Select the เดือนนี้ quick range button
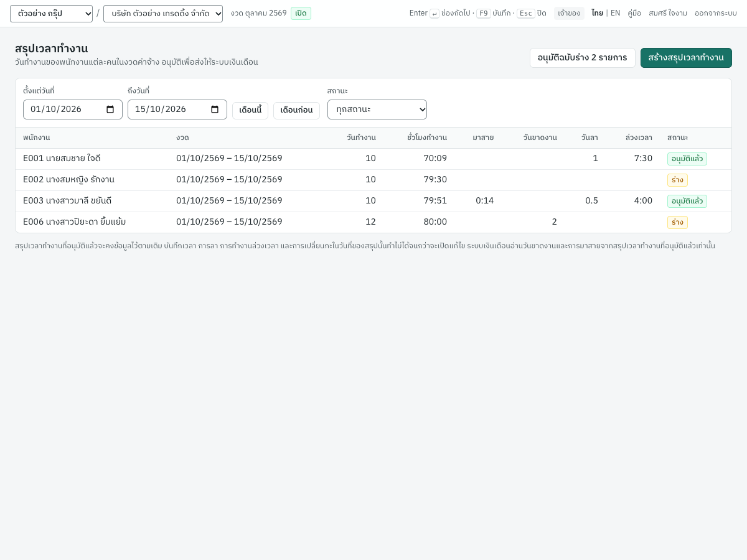747x560 pixels. click(250, 111)
